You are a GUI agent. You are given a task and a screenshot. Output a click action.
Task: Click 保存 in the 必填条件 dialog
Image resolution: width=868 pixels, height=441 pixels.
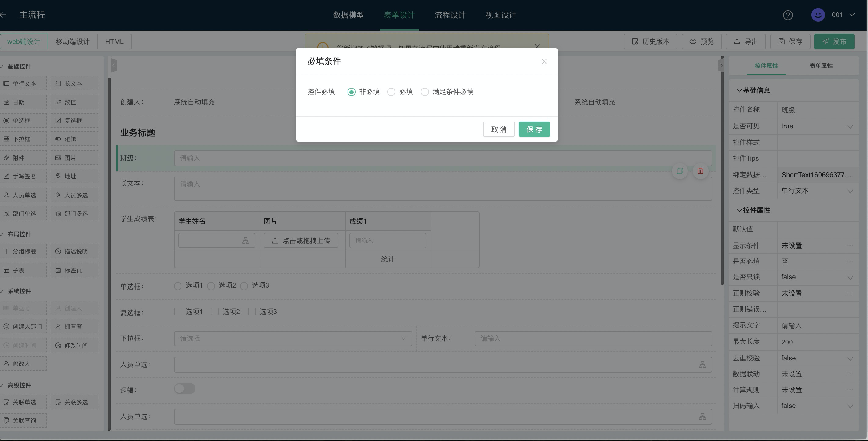tap(534, 129)
